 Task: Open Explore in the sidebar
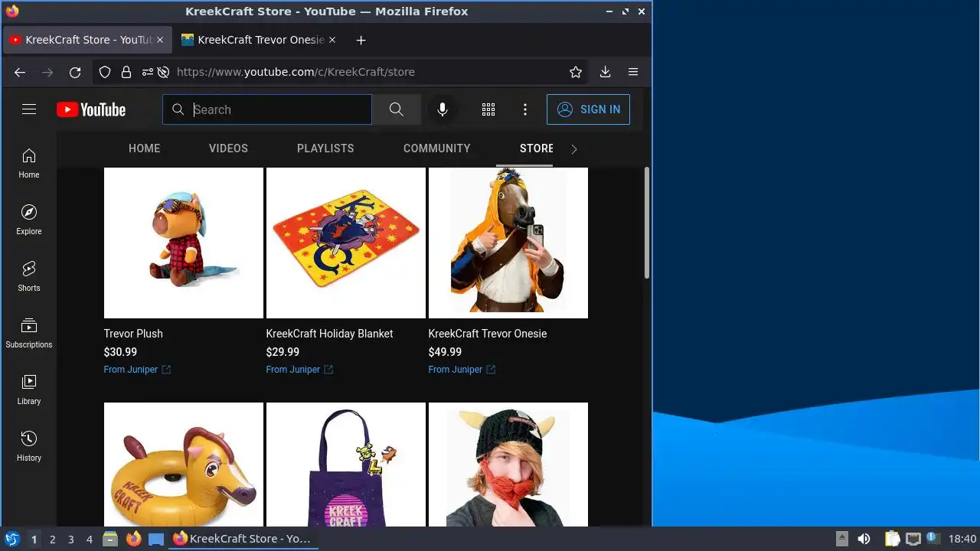pos(29,220)
